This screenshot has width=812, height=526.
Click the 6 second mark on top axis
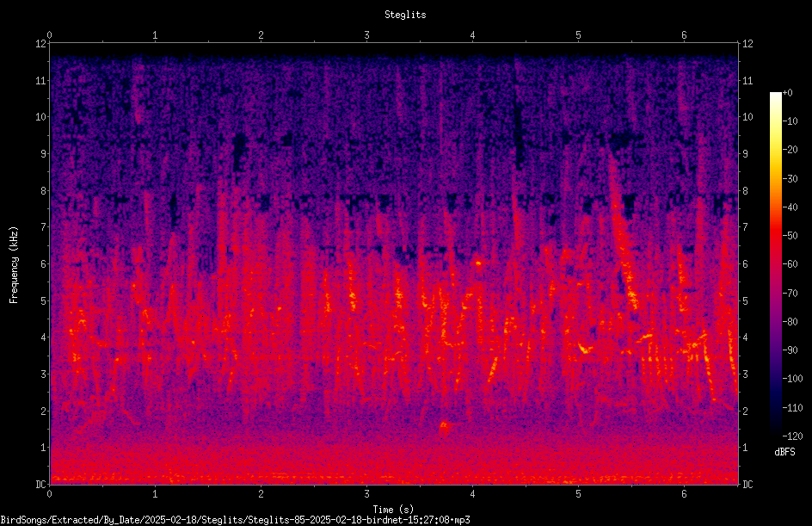[684, 35]
